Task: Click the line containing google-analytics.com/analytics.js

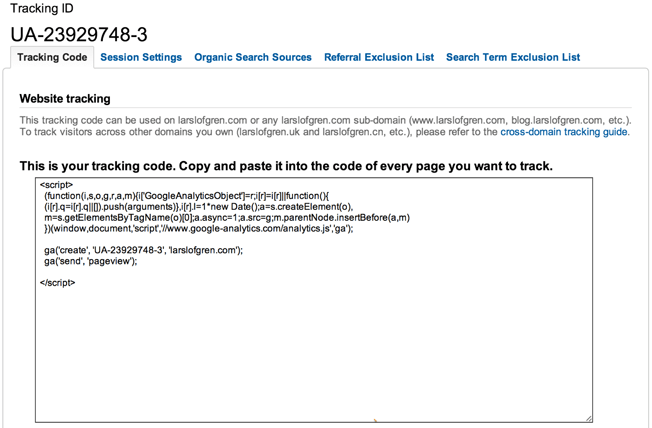Action: pyautogui.click(x=199, y=228)
